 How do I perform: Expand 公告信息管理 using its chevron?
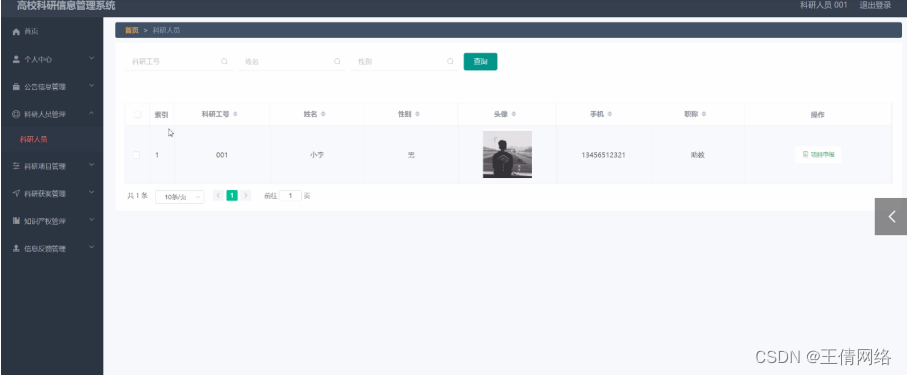click(91, 86)
